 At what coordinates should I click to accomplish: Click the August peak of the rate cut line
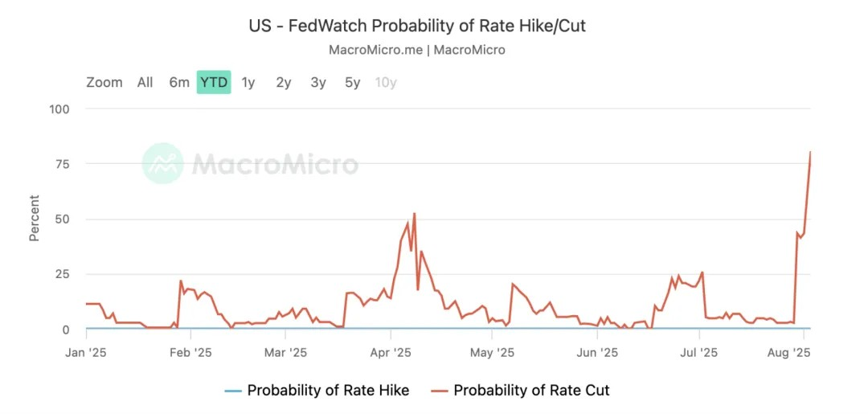tap(810, 152)
